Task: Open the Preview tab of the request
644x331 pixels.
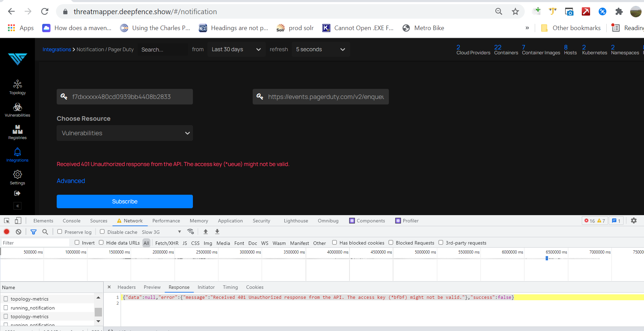Action: pos(152,287)
